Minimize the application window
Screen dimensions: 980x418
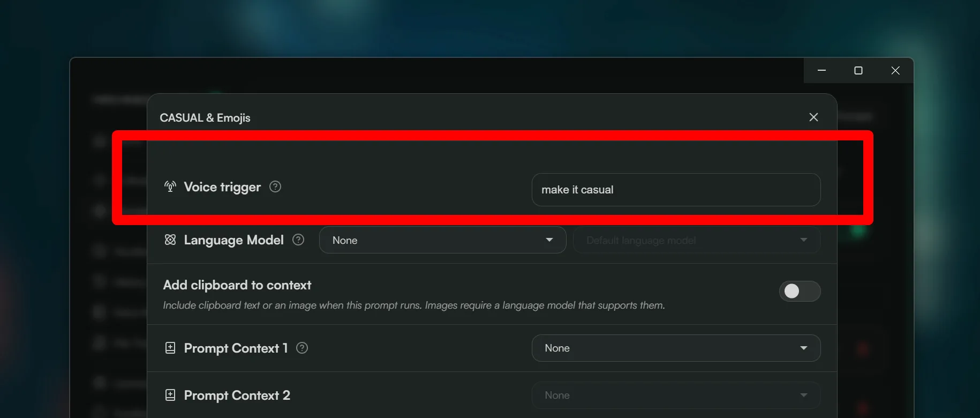click(x=822, y=70)
